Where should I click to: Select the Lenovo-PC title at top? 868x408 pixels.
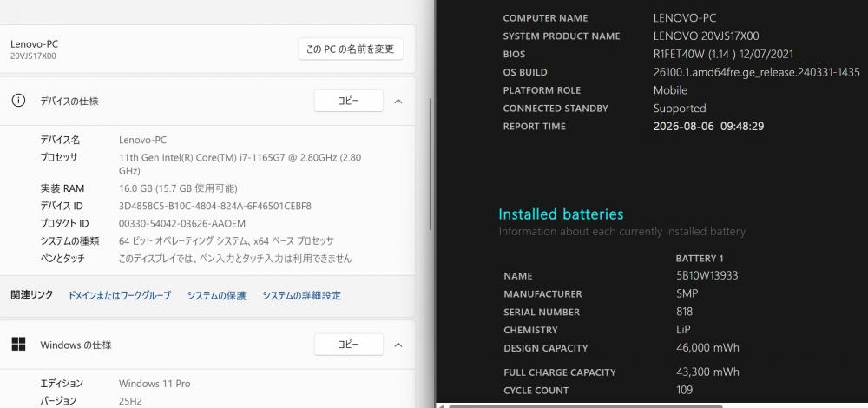point(35,44)
